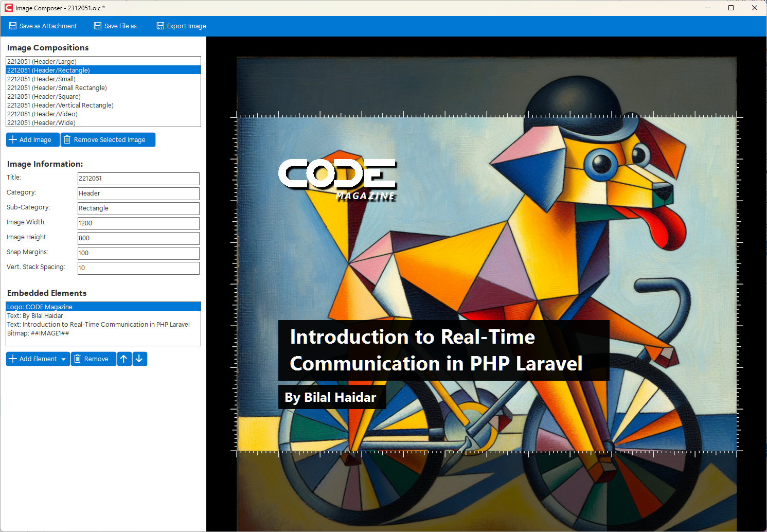Move selected element down with arrow button
This screenshot has height=532, width=767.
[139, 359]
